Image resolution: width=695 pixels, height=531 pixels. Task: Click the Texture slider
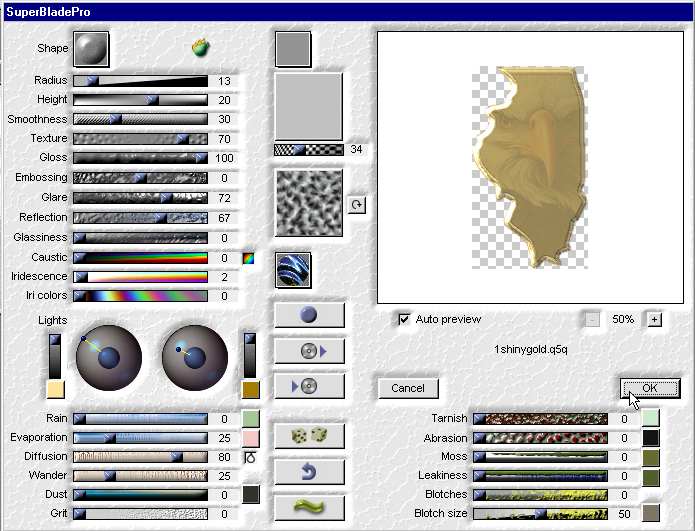[140, 139]
